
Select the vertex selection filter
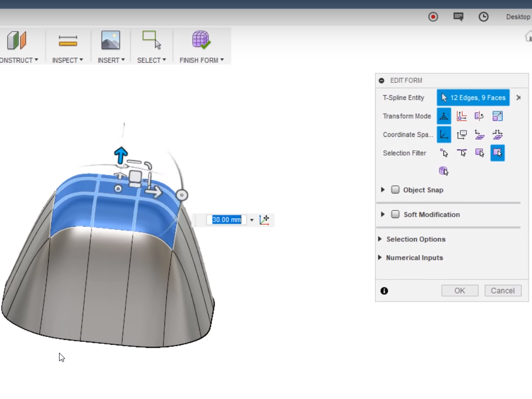click(443, 153)
